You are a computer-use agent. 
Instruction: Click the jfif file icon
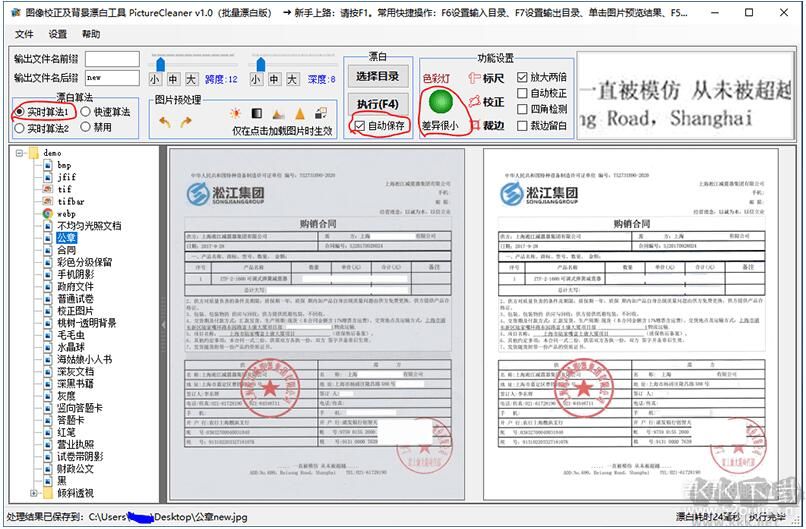click(47, 177)
